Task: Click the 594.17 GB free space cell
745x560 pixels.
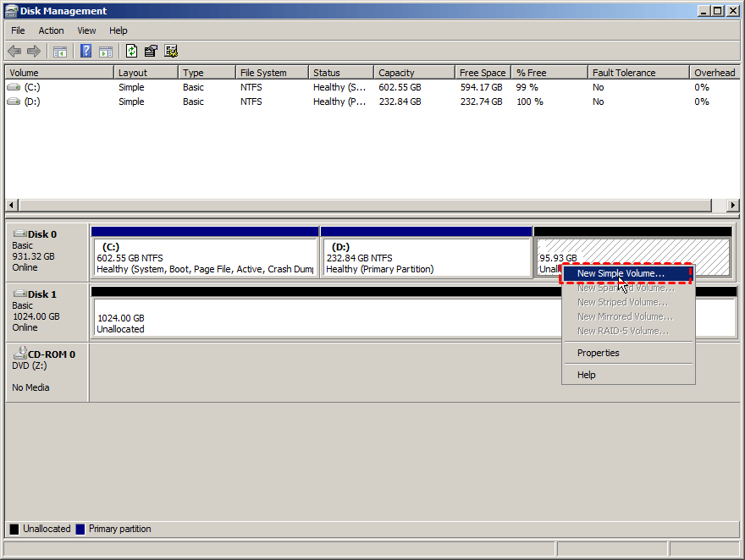Action: [482, 87]
